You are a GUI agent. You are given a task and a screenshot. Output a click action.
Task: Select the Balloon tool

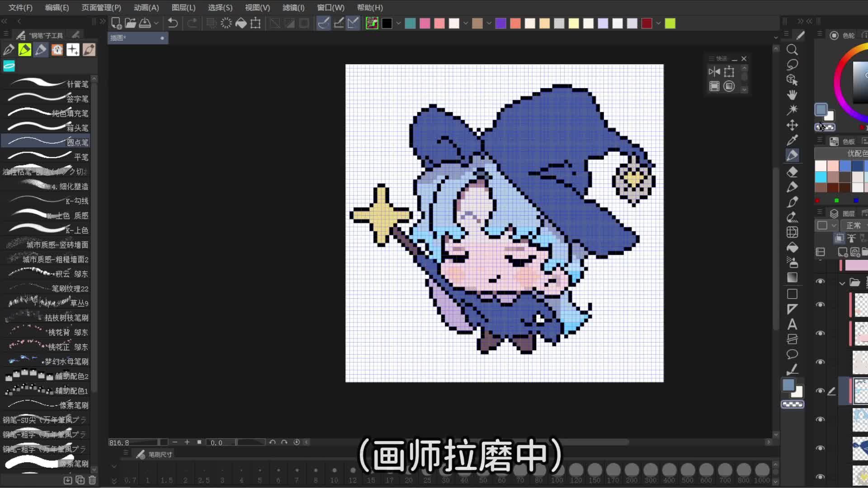tap(792, 354)
